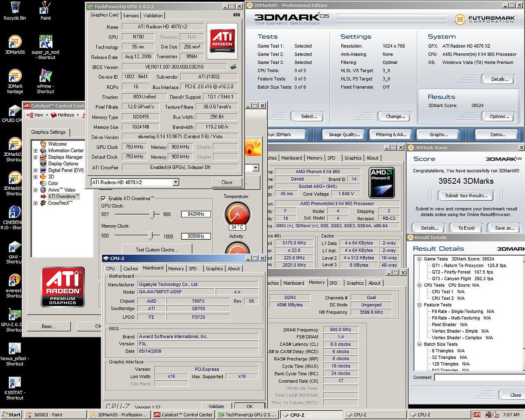Click the Image Quality... button
Viewport: 525px width, 420px height.
click(x=344, y=134)
